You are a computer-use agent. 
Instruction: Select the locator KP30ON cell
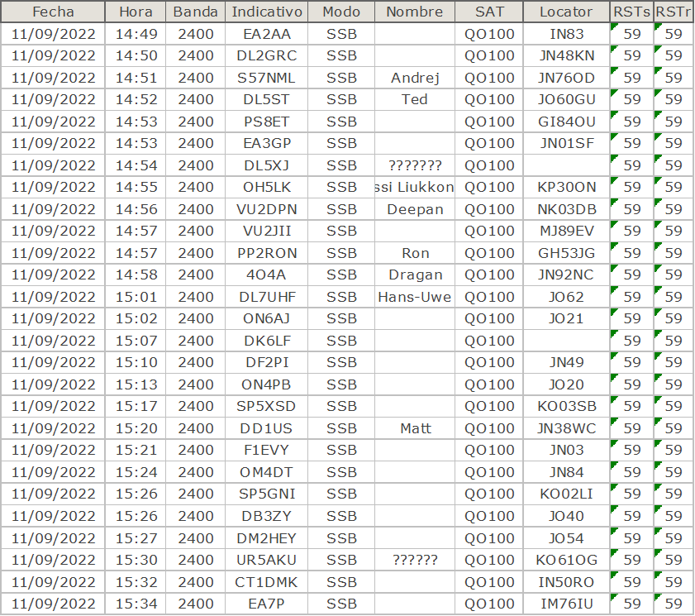click(x=565, y=188)
